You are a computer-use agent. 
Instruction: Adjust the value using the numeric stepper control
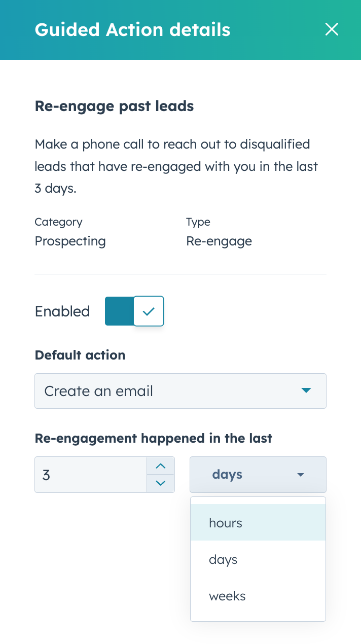(x=161, y=475)
